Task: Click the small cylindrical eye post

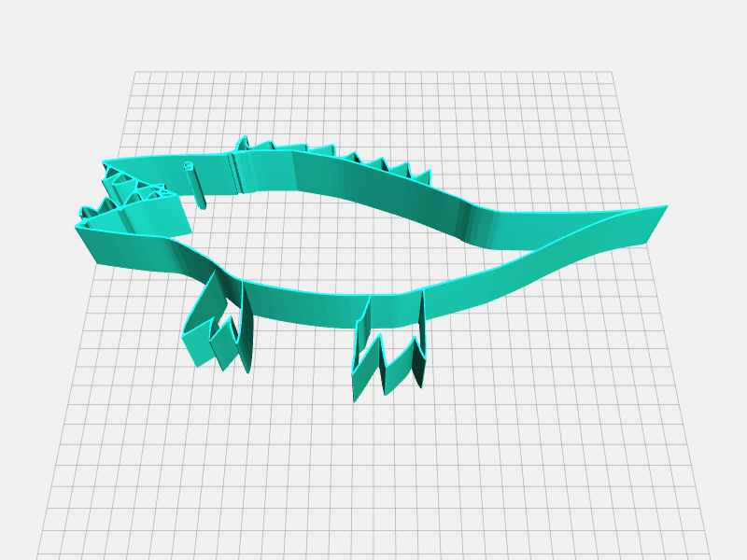Action: (x=194, y=184)
